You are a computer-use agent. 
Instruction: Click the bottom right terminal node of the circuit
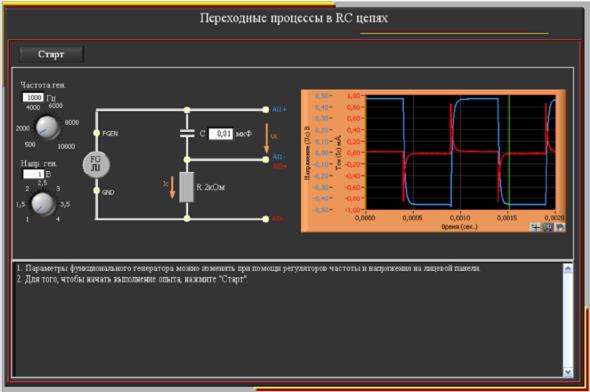(x=266, y=219)
